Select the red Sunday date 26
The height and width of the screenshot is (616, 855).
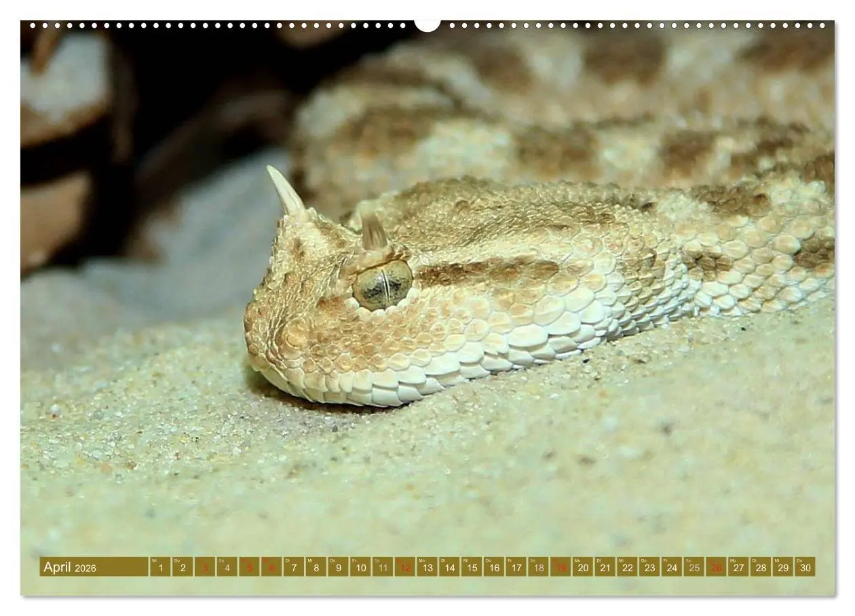pos(716,567)
